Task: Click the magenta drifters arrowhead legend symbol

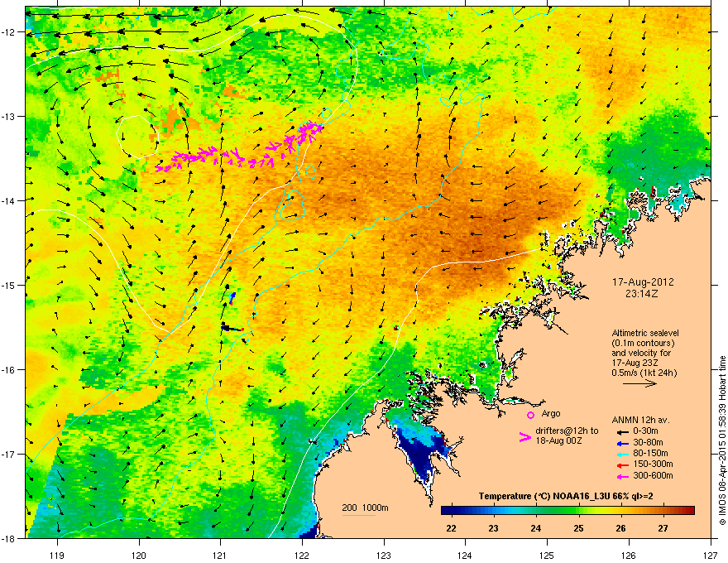Action: [524, 437]
